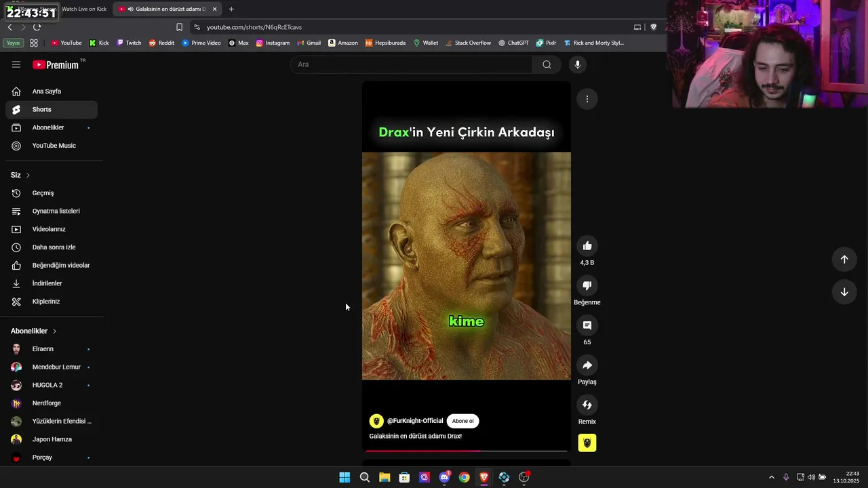Open the Hepsiburada bookmark
The image size is (868, 488).
tap(385, 43)
